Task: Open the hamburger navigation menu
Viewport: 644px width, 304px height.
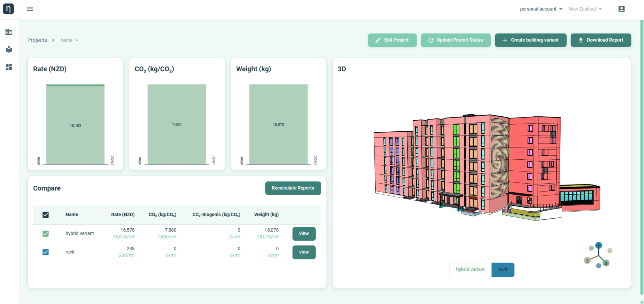Action: pyautogui.click(x=30, y=9)
